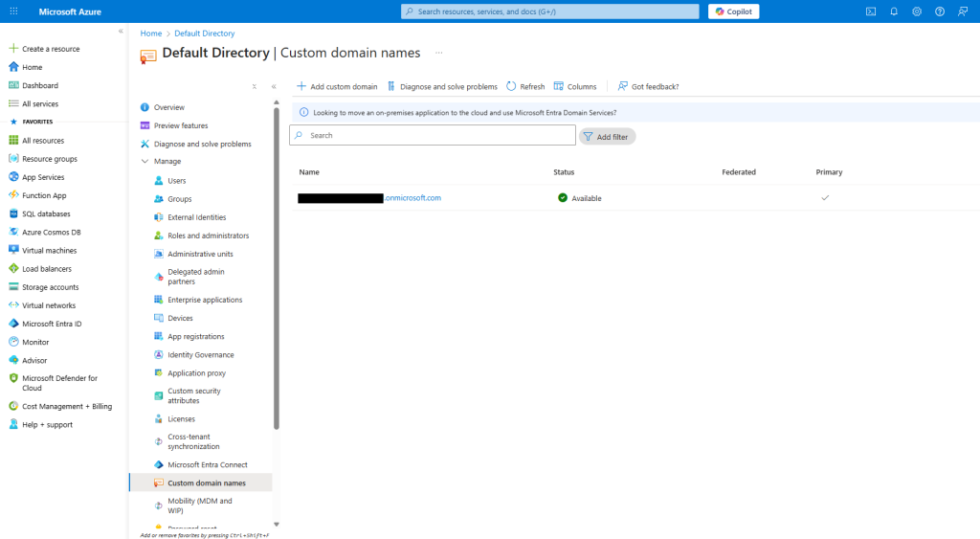Open Microsoft Entra Connect menu item
Image resolution: width=980 pixels, height=539 pixels.
tap(208, 464)
